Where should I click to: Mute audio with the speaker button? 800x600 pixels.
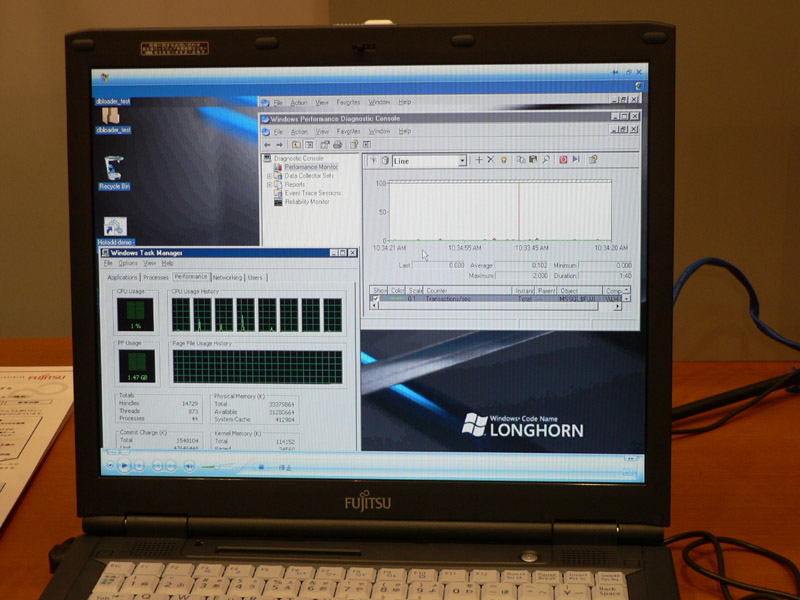(x=189, y=466)
